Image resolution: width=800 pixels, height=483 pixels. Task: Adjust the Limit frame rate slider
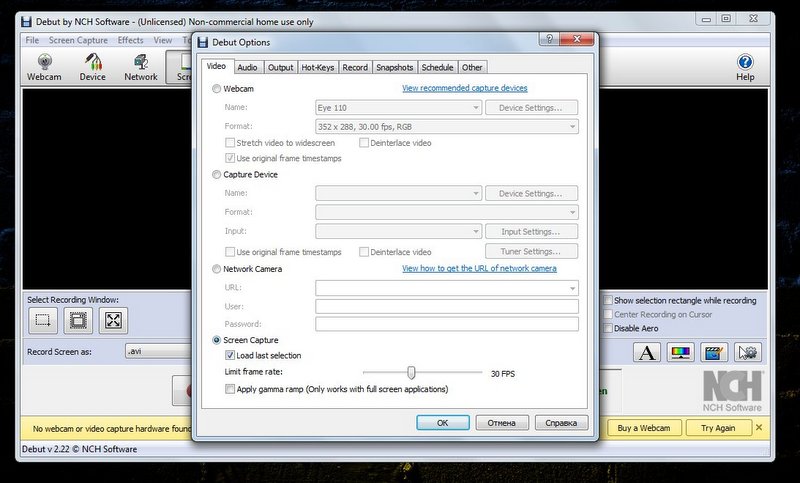[x=411, y=373]
